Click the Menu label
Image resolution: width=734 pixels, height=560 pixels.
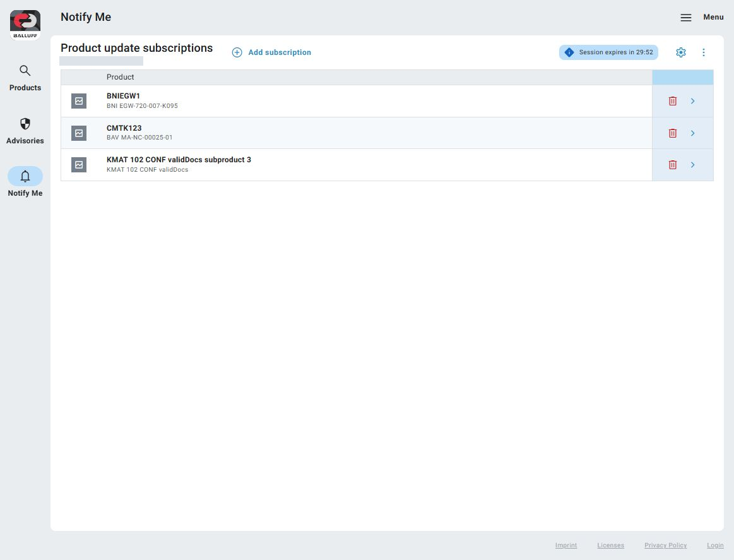click(x=713, y=17)
